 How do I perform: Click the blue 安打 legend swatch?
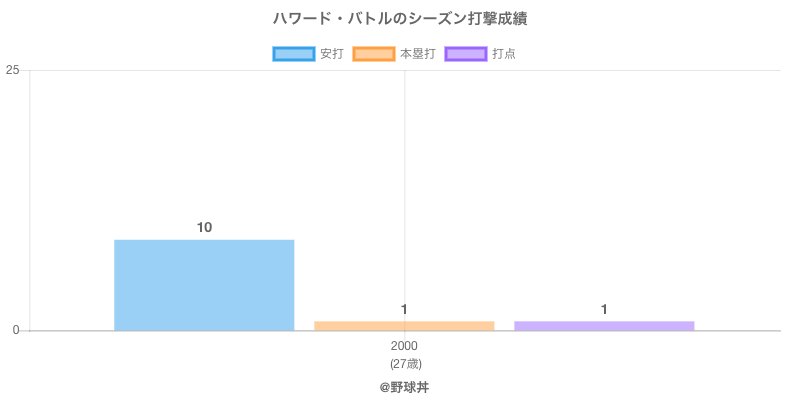294,54
